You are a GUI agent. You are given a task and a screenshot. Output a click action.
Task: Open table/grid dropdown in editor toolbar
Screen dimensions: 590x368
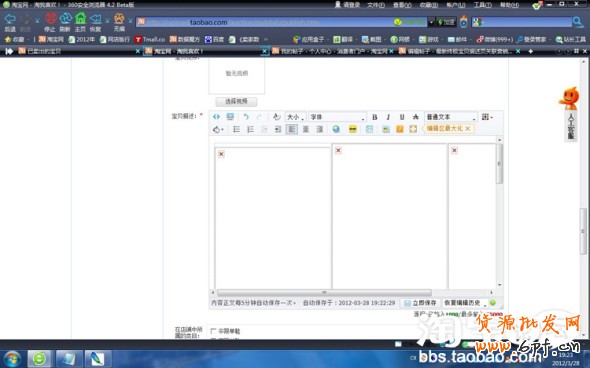487,117
